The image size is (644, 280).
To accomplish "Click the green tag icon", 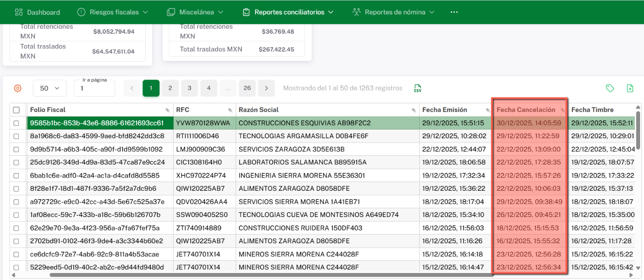I will [x=610, y=88].
